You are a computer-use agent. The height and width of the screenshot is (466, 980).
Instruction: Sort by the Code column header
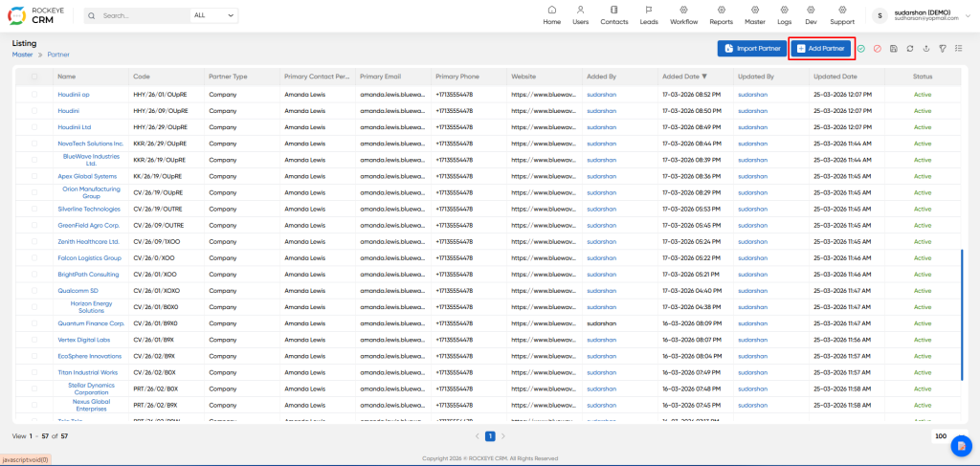pos(141,77)
